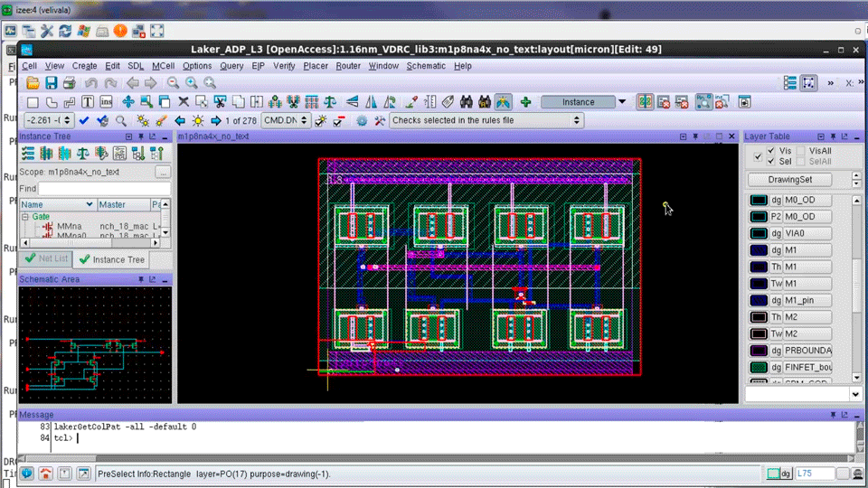
Task: Select the text (T) creation tool
Action: [88, 102]
